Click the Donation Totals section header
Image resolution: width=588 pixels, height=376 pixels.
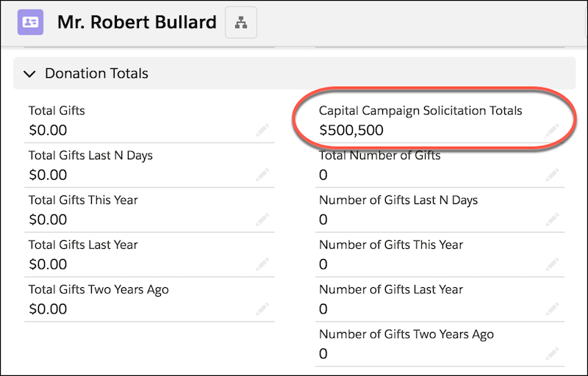[x=295, y=73]
